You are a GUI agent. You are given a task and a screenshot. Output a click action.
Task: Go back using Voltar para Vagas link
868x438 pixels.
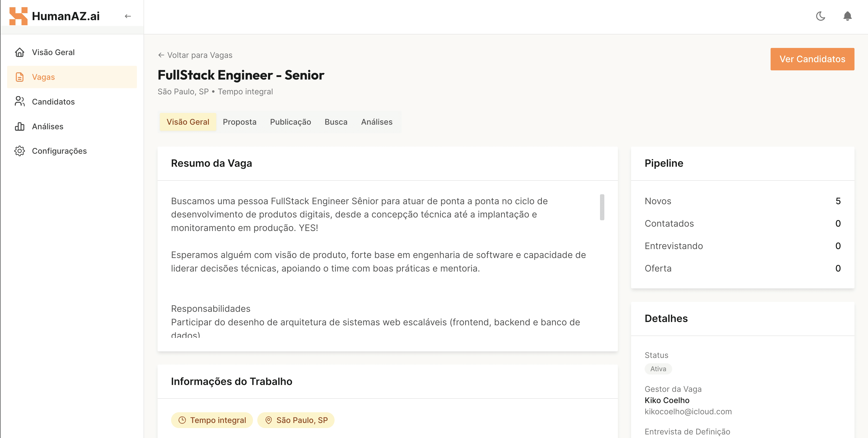[x=195, y=55]
